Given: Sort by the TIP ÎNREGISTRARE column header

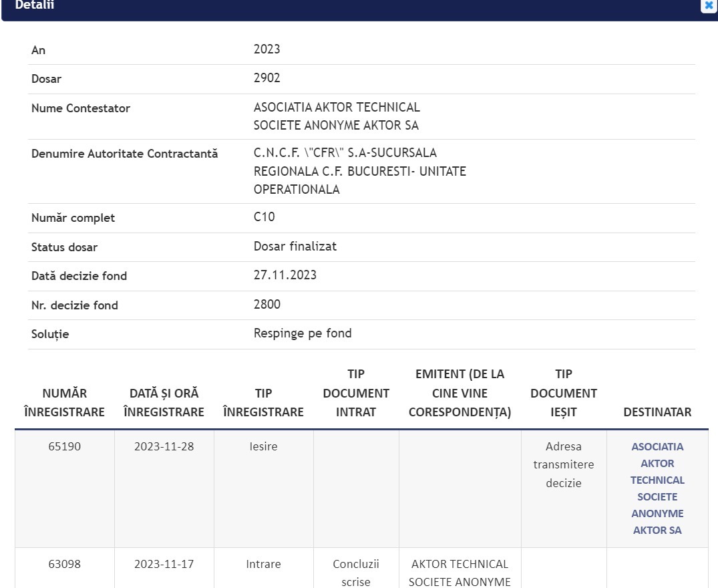Looking at the screenshot, I should pyautogui.click(x=263, y=402).
